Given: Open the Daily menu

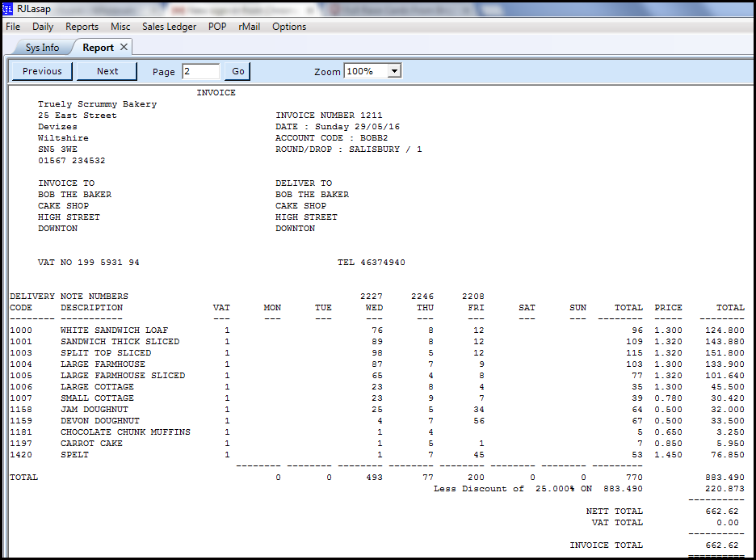Looking at the screenshot, I should 43,27.
